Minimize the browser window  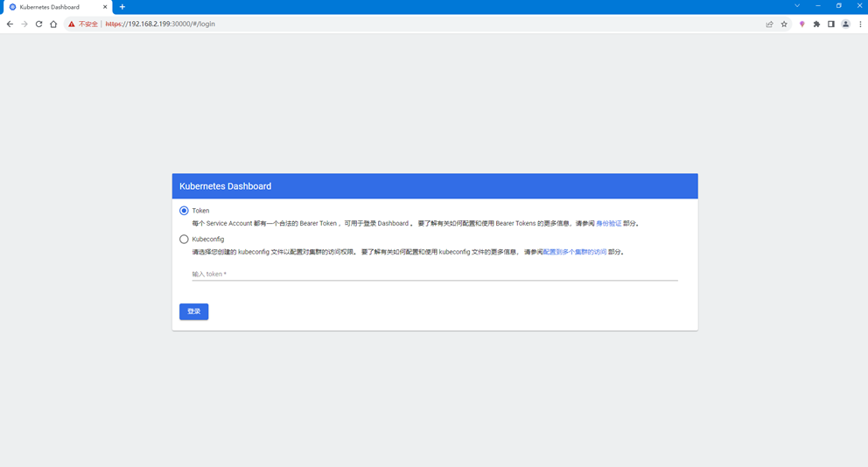coord(817,5)
